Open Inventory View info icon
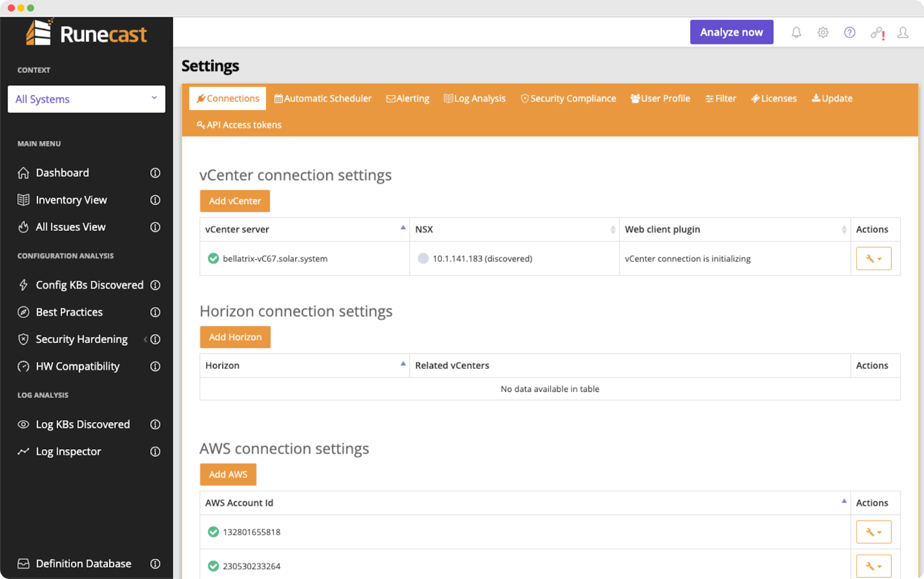924x579 pixels. click(x=155, y=200)
